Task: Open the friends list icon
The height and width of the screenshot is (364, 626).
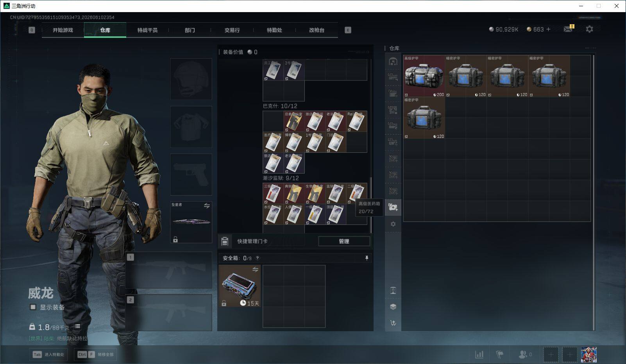Action: coord(523,354)
